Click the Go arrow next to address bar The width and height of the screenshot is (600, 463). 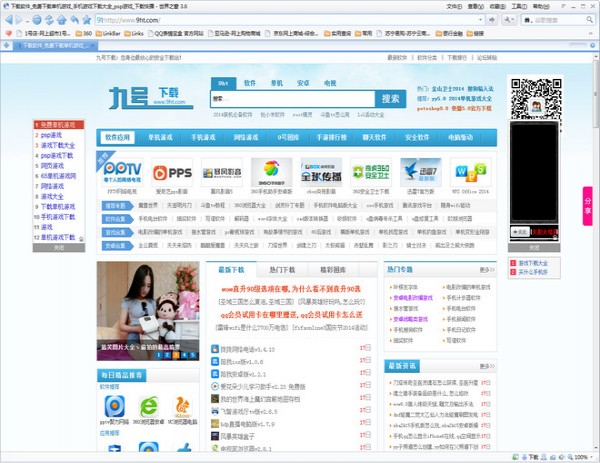[x=492, y=20]
